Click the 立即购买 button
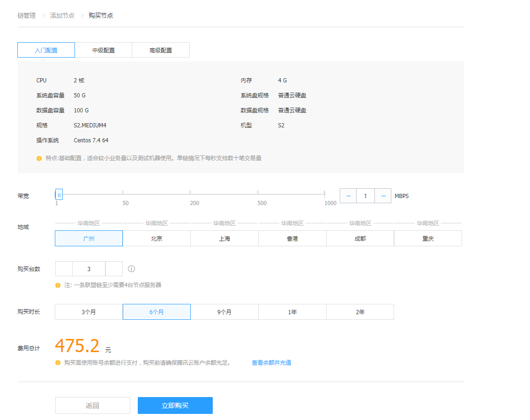This screenshot has height=420, width=530. pos(175,405)
